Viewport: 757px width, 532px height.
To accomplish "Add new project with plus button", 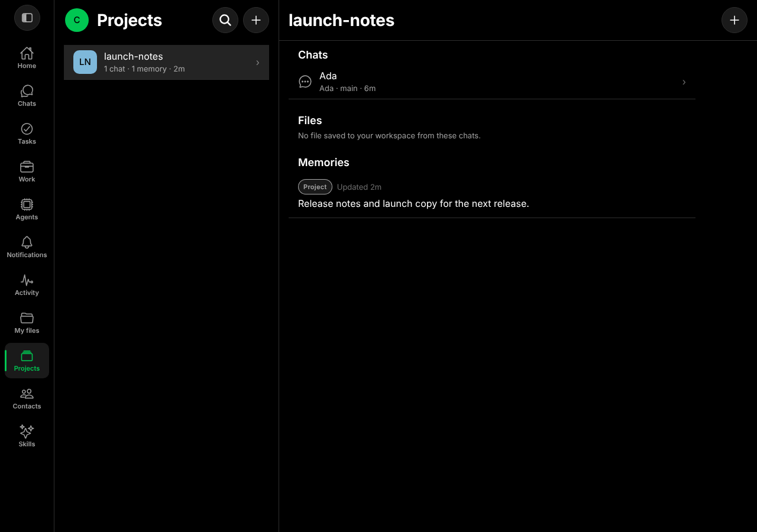I will point(256,20).
